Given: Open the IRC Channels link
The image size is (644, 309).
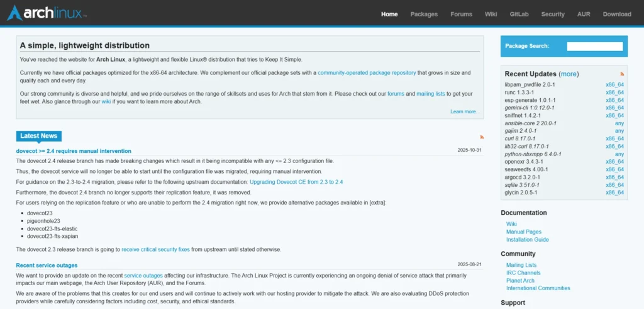Looking at the screenshot, I should pyautogui.click(x=523, y=273).
